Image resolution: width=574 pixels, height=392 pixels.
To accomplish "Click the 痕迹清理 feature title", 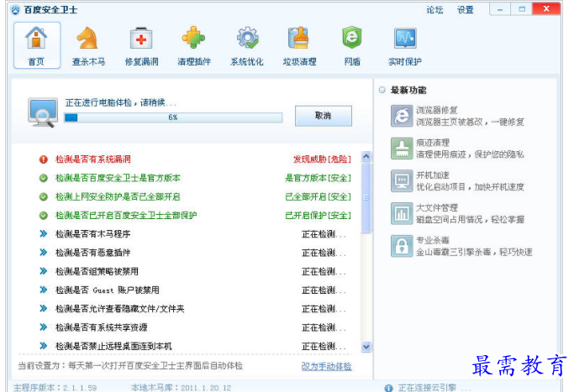I will (433, 143).
